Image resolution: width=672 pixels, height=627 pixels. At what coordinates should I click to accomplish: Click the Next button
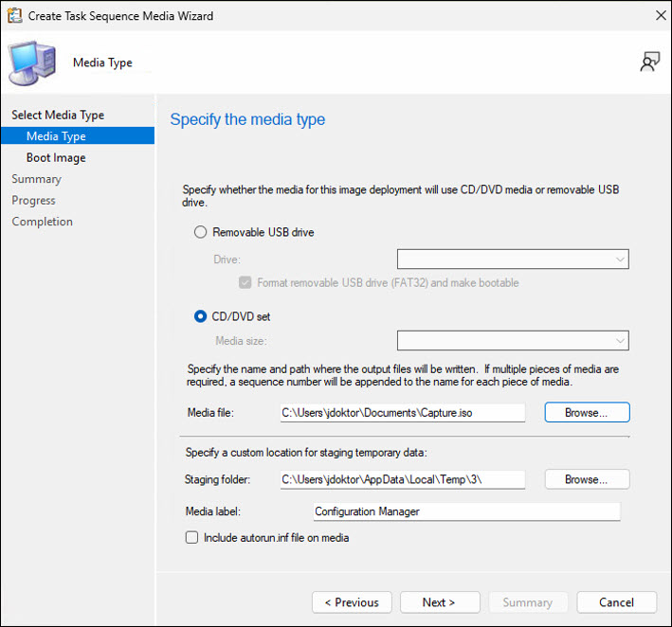tap(439, 602)
